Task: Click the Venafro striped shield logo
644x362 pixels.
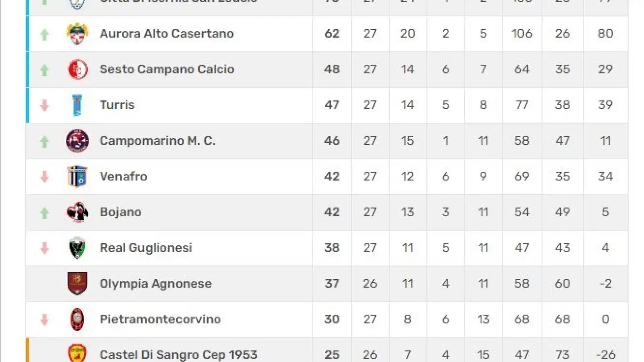Action: [77, 176]
